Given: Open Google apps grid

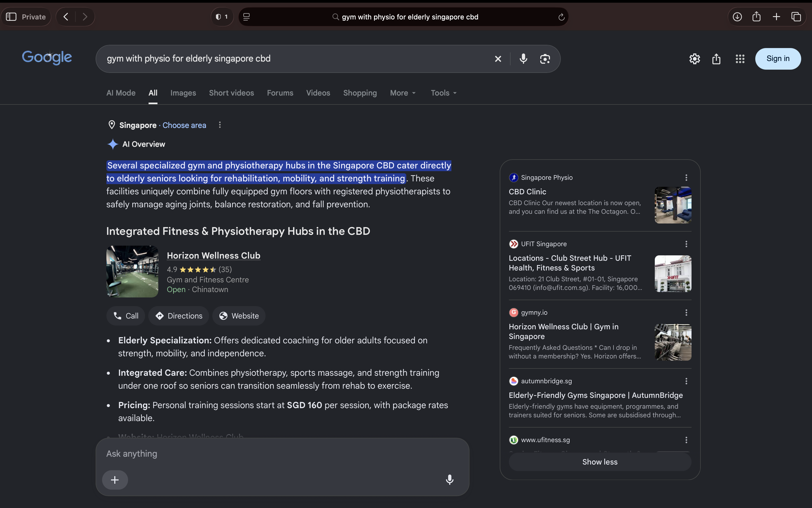Looking at the screenshot, I should tap(740, 59).
